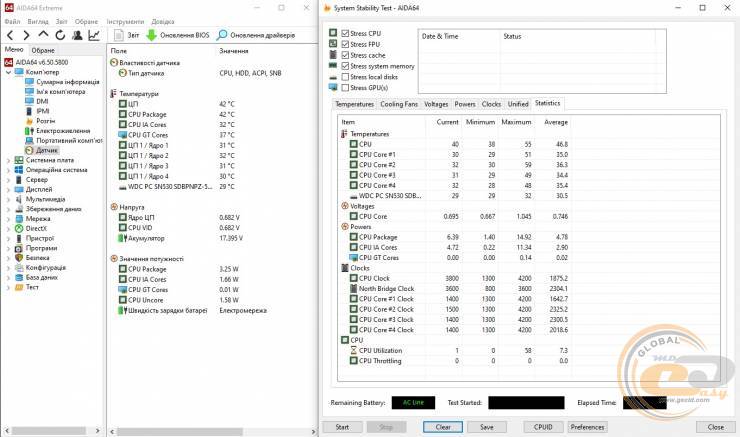The width and height of the screenshot is (740, 437).
Task: Collapse the Комп'ютер tree node
Action: point(8,72)
